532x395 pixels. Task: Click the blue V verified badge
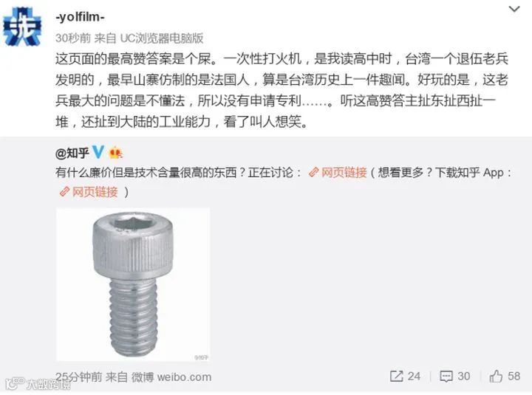(x=98, y=152)
